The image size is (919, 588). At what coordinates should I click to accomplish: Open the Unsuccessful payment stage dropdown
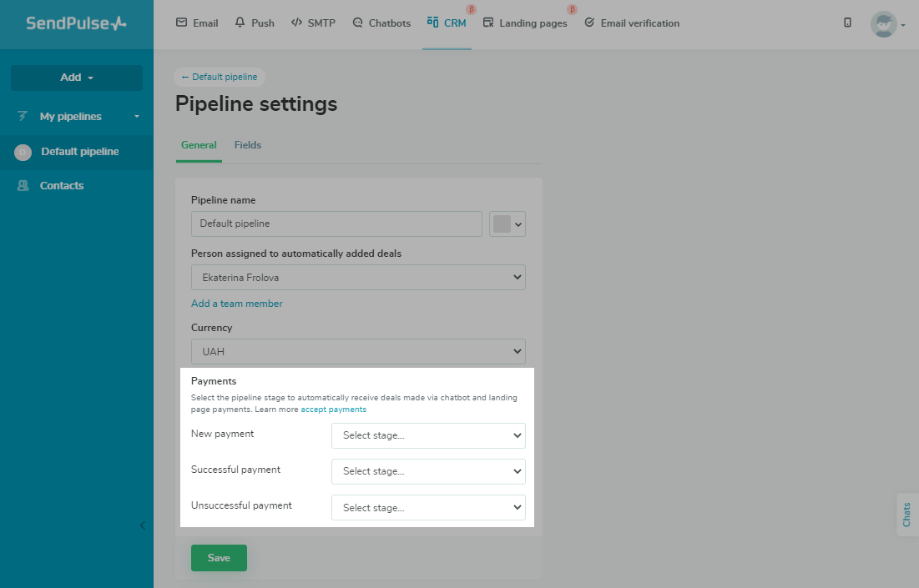(x=428, y=507)
